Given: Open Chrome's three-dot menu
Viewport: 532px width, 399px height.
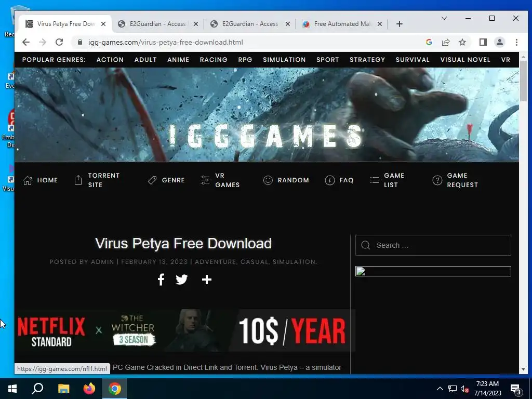Looking at the screenshot, I should pyautogui.click(x=516, y=42).
